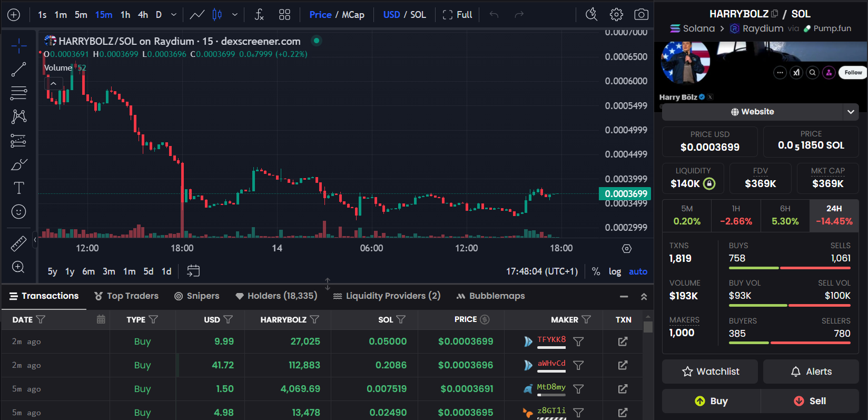This screenshot has width=868, height=420.
Task: Select the trend line drawing tool
Action: pos(18,70)
